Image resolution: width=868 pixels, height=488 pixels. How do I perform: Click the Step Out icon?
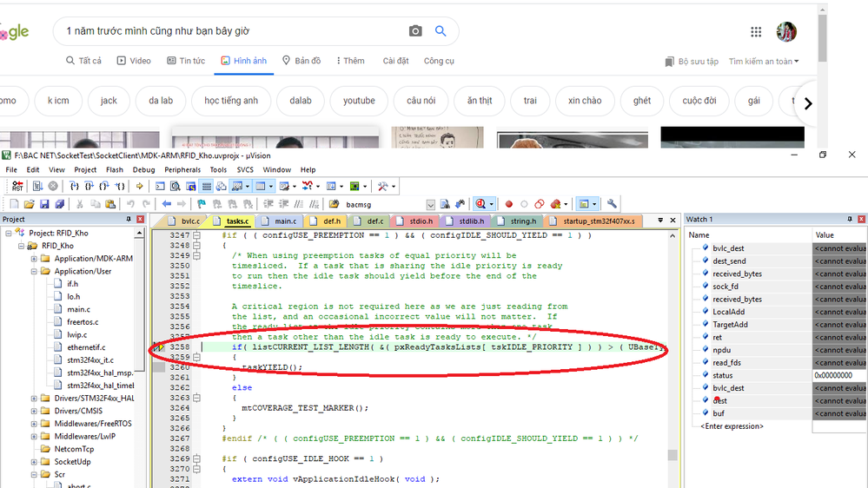(x=104, y=186)
